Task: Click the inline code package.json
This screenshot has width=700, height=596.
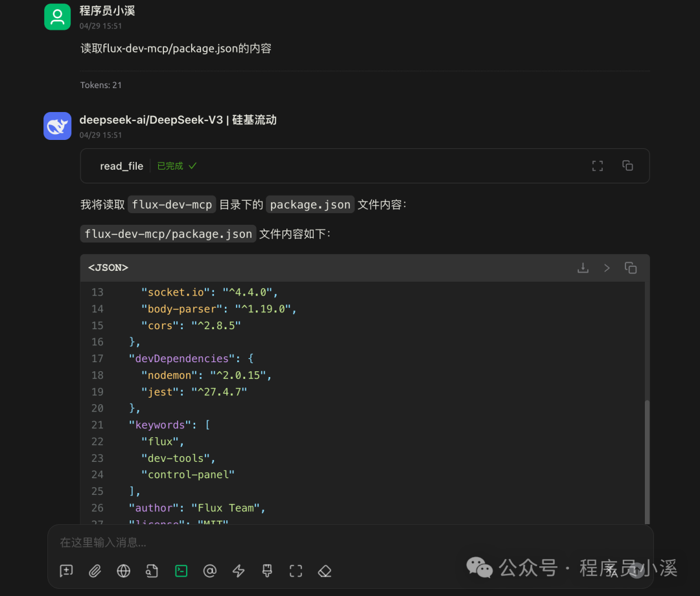Action: coord(310,204)
